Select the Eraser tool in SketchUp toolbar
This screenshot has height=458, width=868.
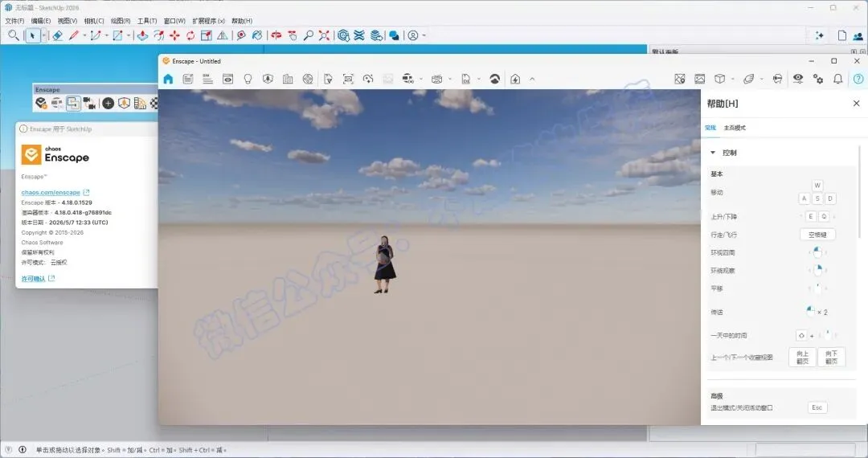pos(58,35)
